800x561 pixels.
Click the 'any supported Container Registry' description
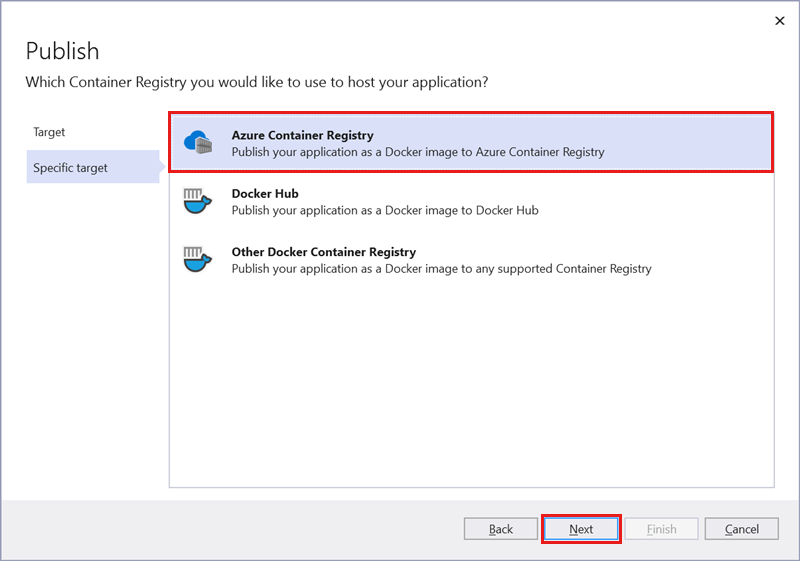tap(441, 268)
